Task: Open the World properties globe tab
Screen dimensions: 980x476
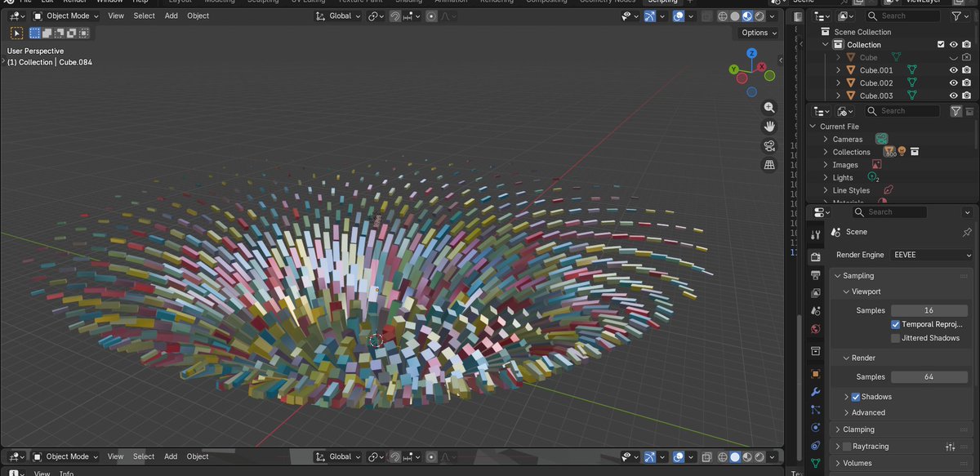Action: pyautogui.click(x=815, y=329)
